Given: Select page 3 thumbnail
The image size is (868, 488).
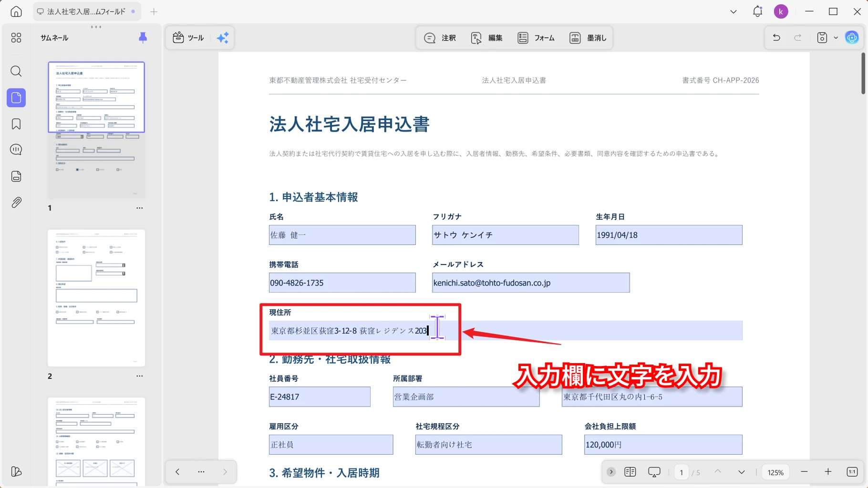Looking at the screenshot, I should coord(96,442).
